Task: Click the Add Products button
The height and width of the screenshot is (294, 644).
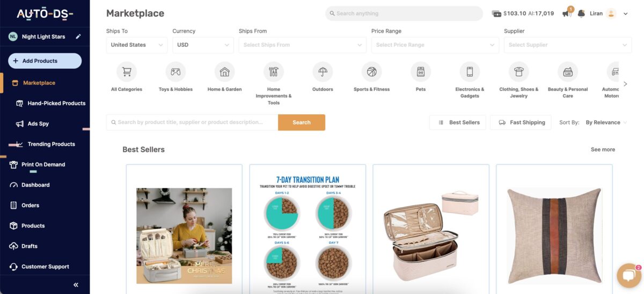Action: tap(45, 61)
